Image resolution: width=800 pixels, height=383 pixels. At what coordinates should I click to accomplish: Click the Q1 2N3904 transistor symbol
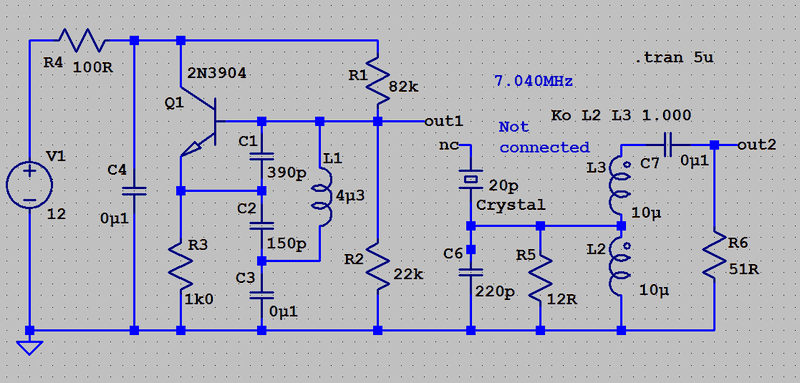(199, 126)
